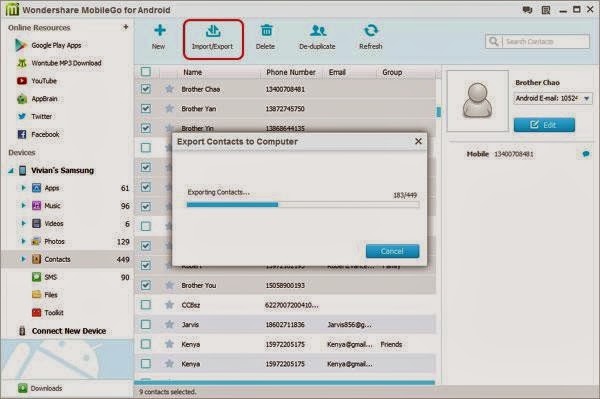
Task: Uncheck the Brother Yan contact checkbox
Action: click(145, 109)
